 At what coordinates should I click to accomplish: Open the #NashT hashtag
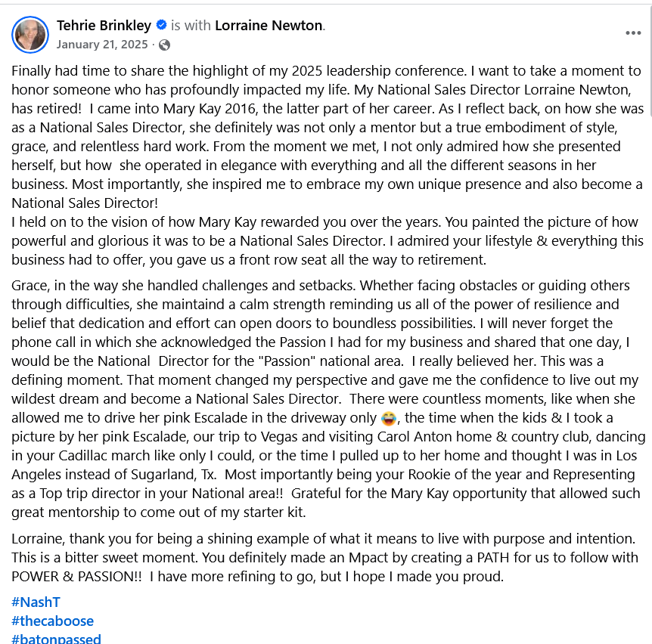tap(36, 602)
